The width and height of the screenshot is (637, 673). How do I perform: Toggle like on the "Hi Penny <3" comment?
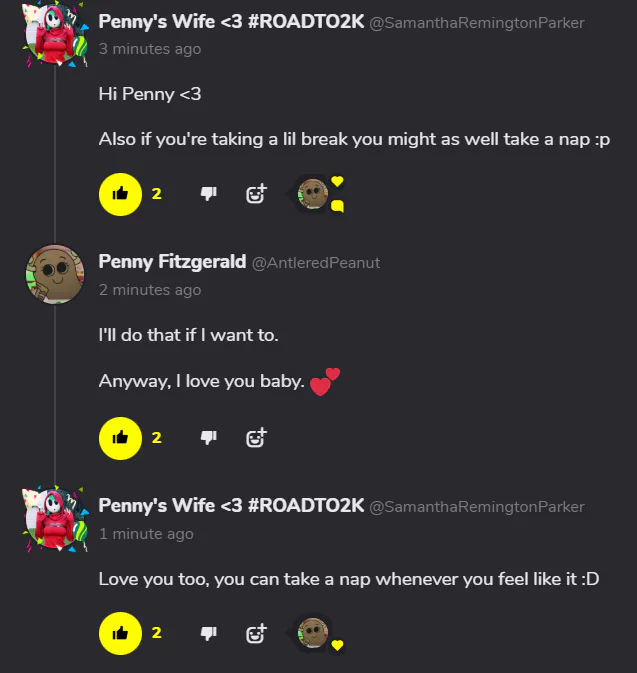coord(121,194)
